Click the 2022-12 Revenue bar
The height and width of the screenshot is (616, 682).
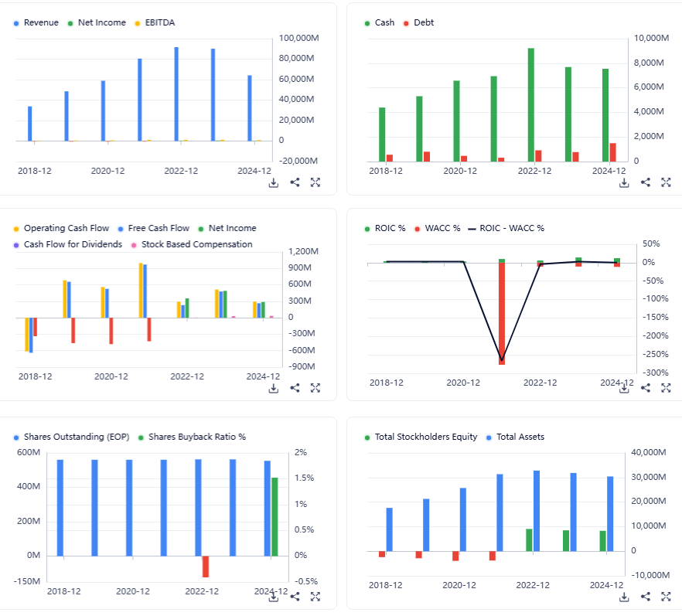point(176,94)
